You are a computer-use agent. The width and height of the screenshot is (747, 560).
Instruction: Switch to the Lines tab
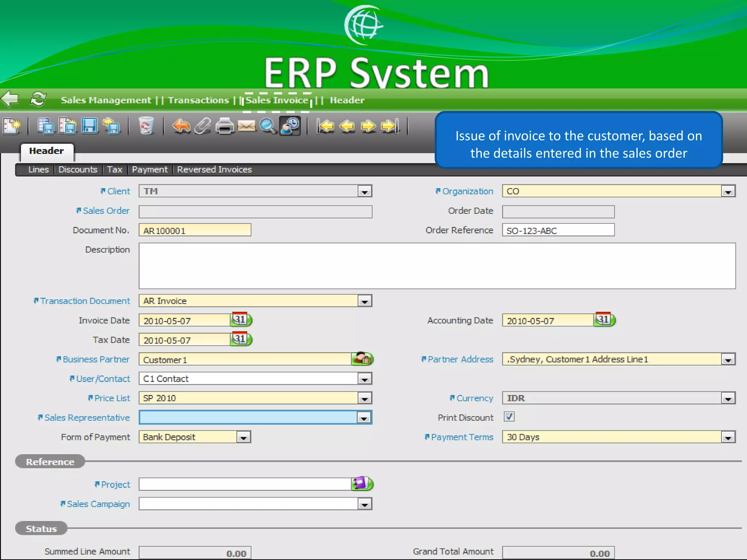coord(39,170)
